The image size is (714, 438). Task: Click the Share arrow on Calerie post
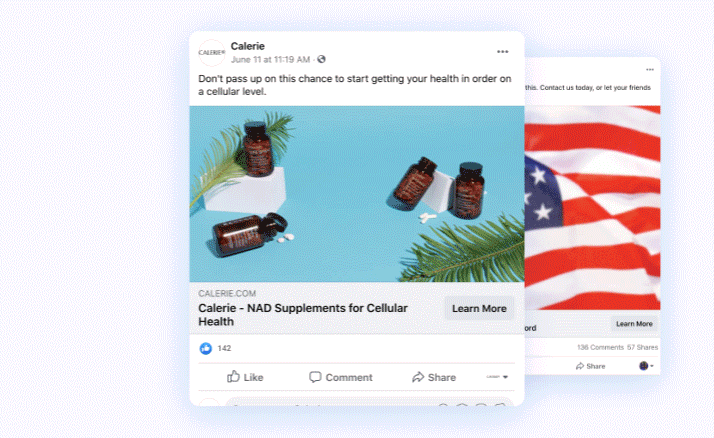tap(434, 377)
